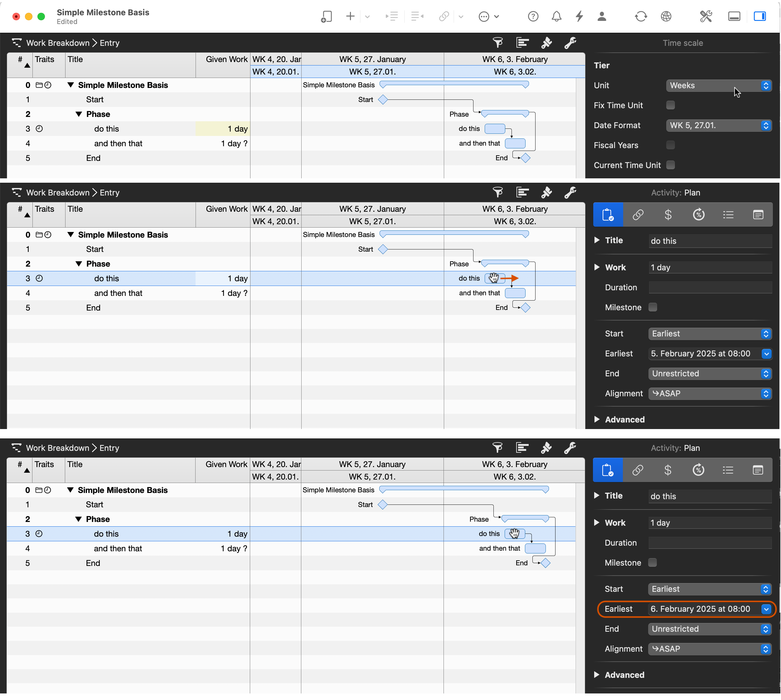Click the Start milestone diamond in top Gantt
Viewport: 781px width, 700px height.
click(383, 99)
